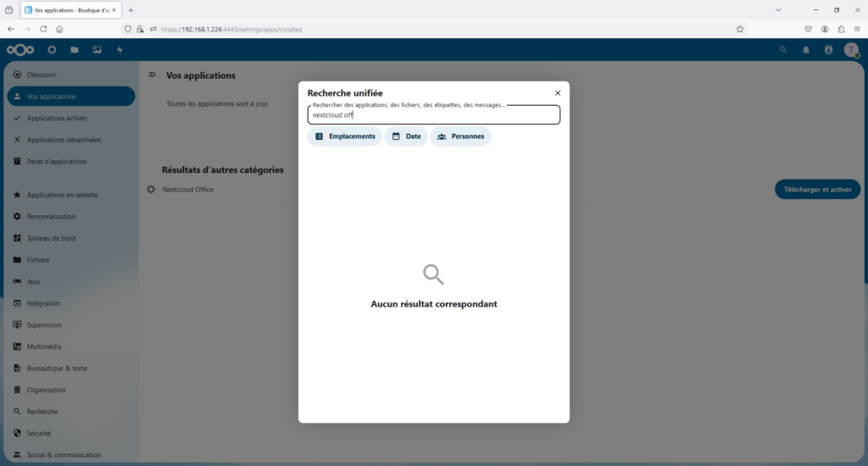This screenshot has width=868, height=466.
Task: Close the Recherche unifiée dialog
Action: click(x=558, y=93)
